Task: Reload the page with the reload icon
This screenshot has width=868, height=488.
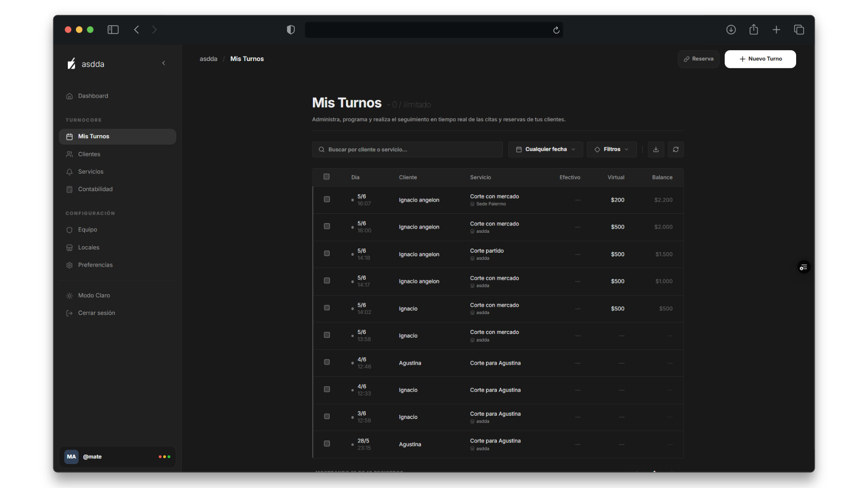Action: pyautogui.click(x=556, y=30)
